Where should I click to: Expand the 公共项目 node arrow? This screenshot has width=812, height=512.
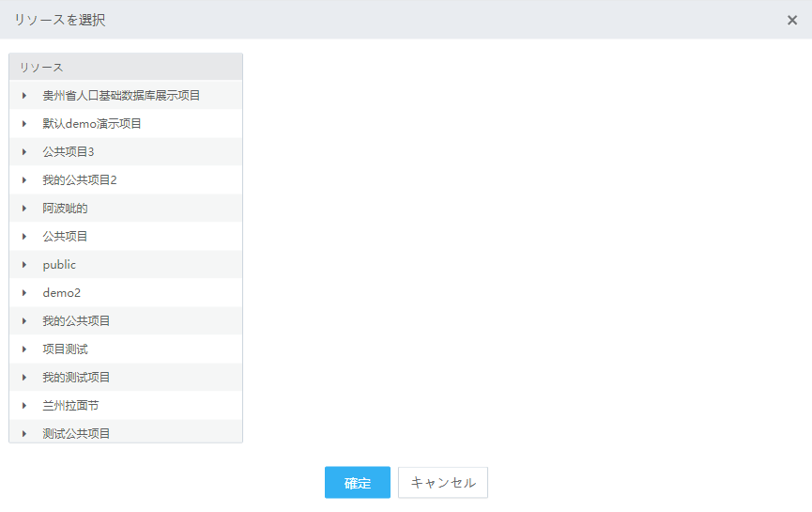24,237
